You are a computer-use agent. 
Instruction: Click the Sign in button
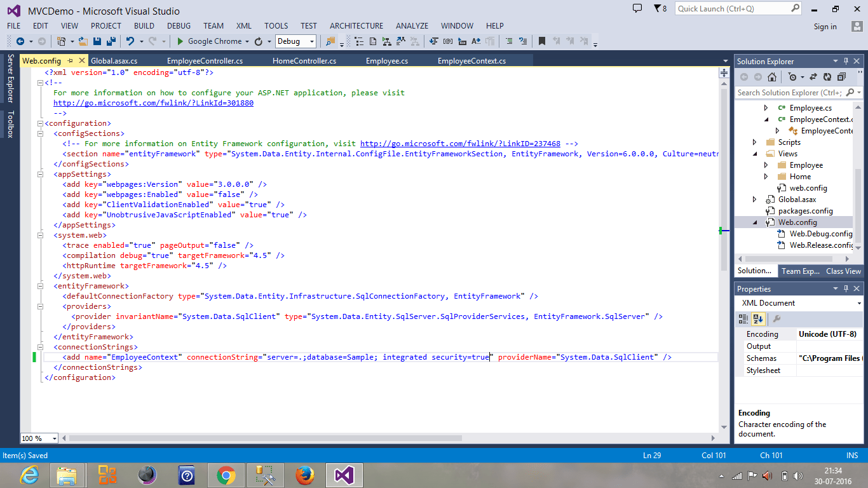point(825,27)
